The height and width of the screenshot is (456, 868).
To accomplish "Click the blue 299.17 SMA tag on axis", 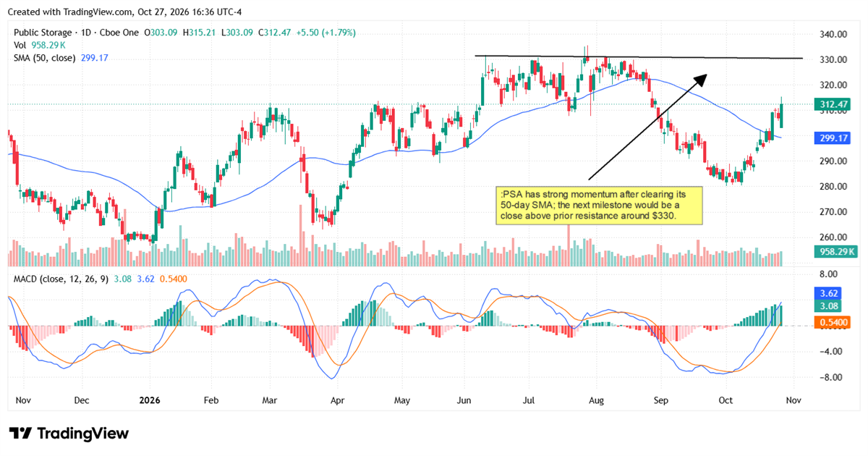I will point(834,138).
